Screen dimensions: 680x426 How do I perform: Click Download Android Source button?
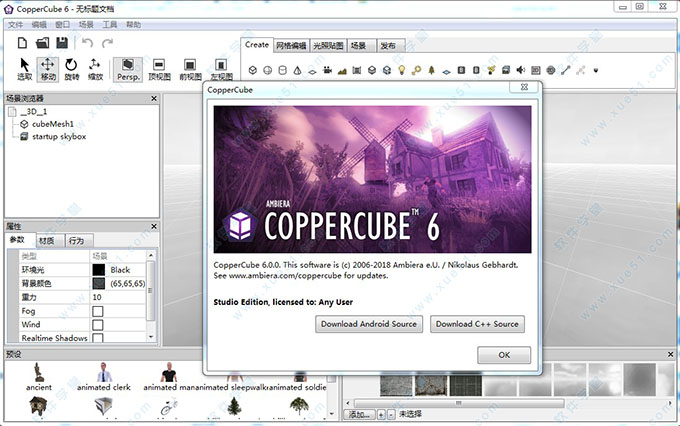pyautogui.click(x=369, y=324)
